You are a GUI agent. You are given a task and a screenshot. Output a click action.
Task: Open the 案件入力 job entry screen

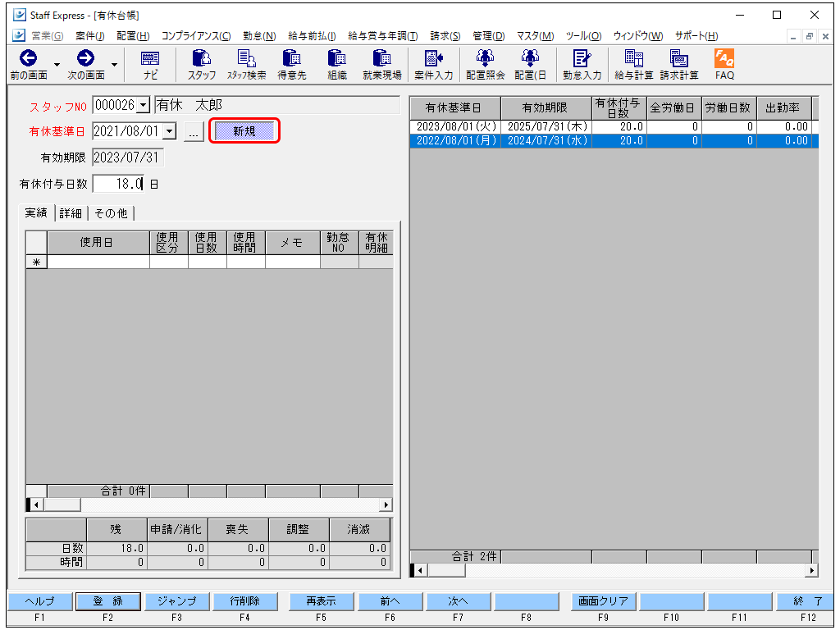click(x=433, y=65)
